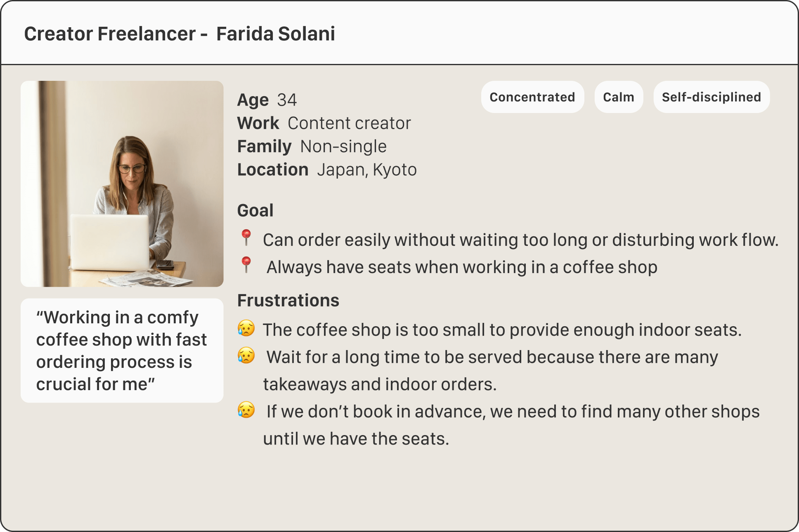
Task: Click the pin icon beside first goal
Action: 246,238
